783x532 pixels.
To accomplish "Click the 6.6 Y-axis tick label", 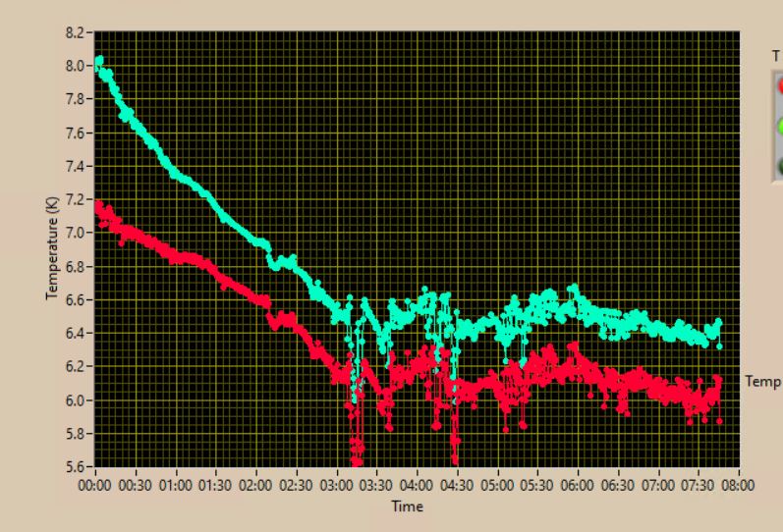I will tap(75, 300).
